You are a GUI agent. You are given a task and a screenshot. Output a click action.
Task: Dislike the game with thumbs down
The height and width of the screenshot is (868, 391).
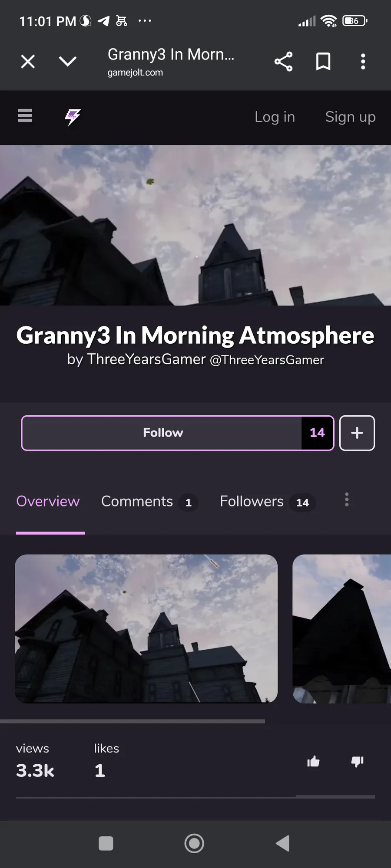click(x=357, y=761)
